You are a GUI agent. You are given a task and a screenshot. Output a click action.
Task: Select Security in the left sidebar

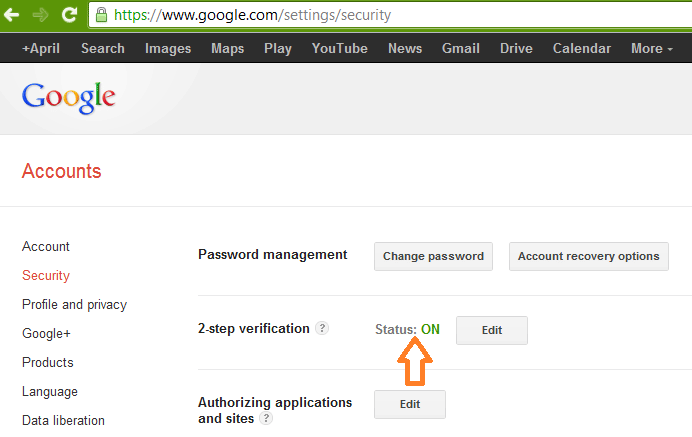coord(46,275)
